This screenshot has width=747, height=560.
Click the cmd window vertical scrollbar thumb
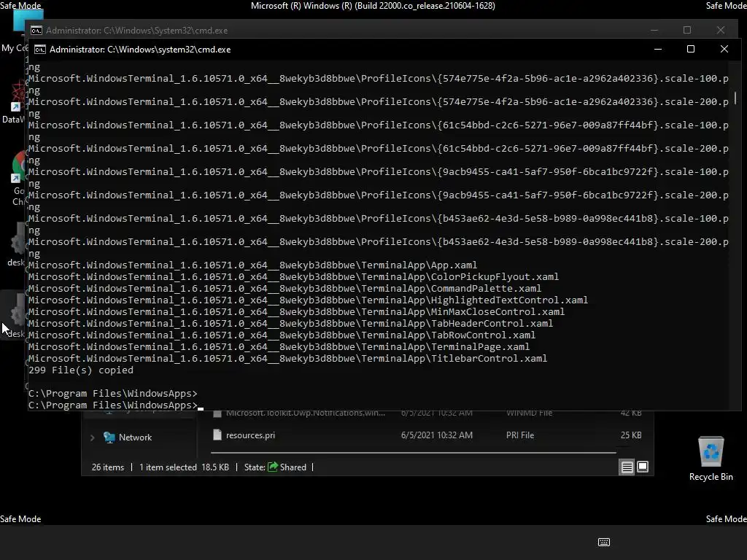pos(735,98)
